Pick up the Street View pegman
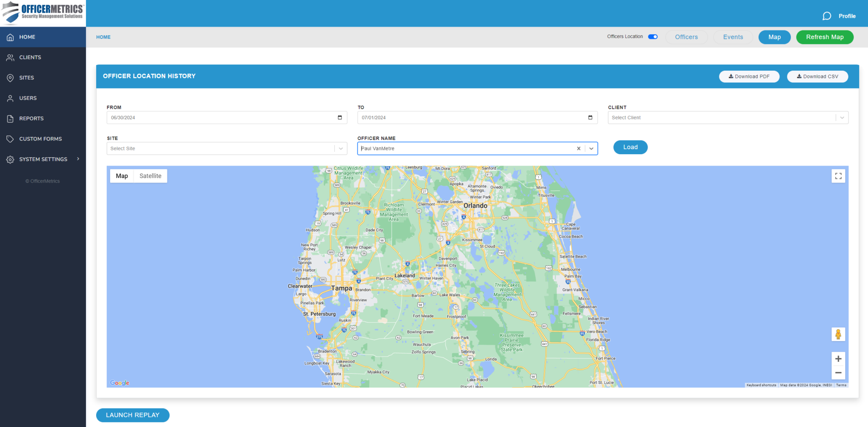Viewport: 868px width, 427px height. point(838,334)
